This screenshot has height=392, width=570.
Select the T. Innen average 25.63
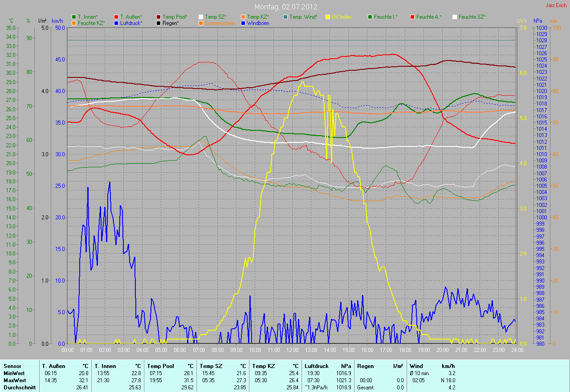[134, 388]
